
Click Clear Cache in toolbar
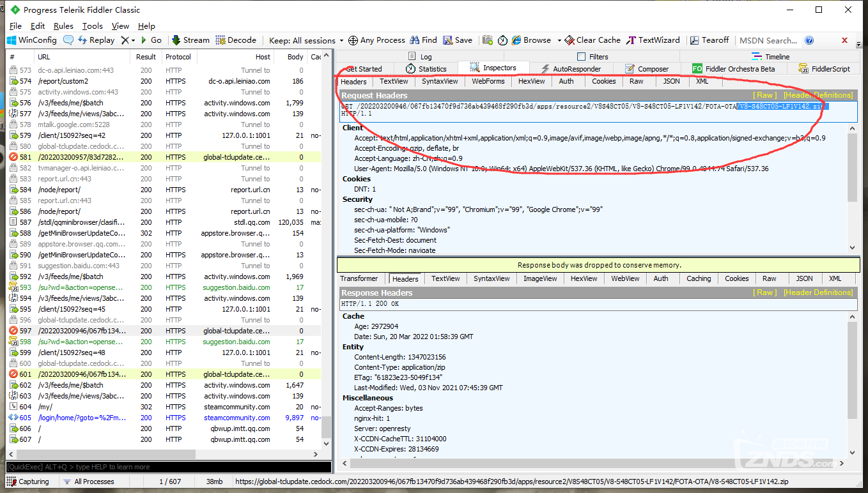pos(593,40)
